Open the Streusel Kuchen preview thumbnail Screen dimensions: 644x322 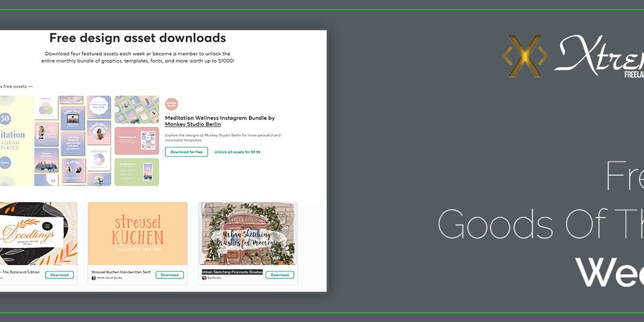pos(138,233)
